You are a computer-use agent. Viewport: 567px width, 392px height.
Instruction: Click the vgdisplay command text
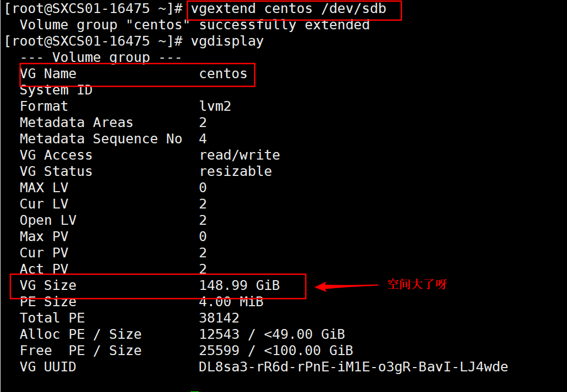[x=227, y=42]
